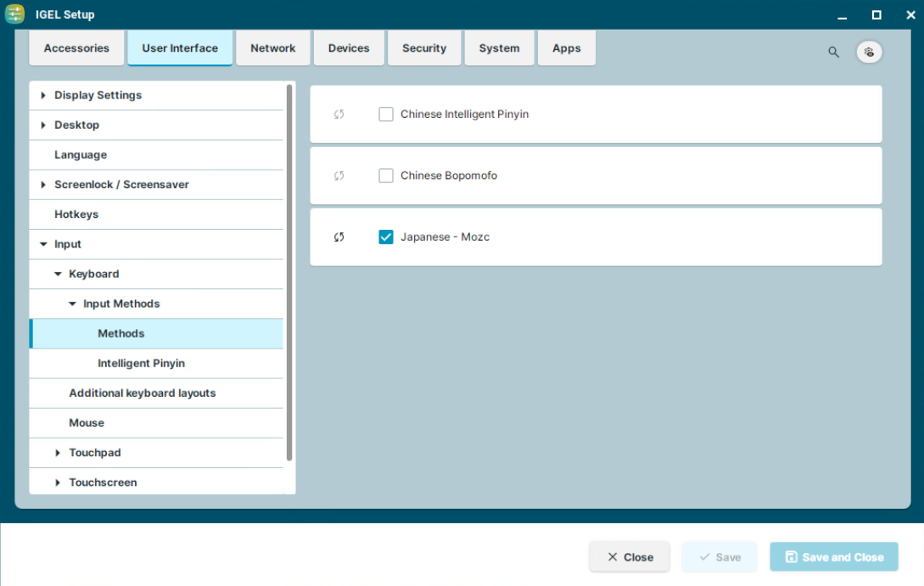Disable the Japanese - Mozc input method
Viewport: 924px width, 586px height.
pos(386,237)
